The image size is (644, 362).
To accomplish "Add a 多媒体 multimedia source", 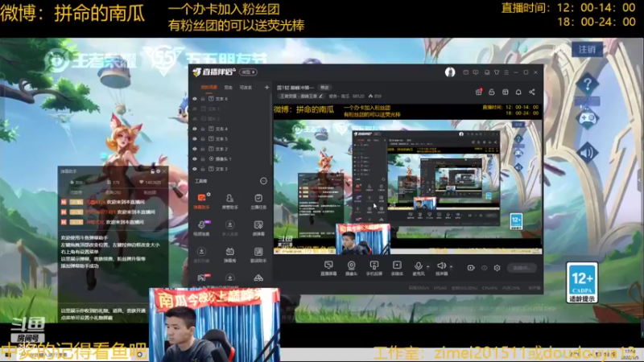I will pos(397,268).
